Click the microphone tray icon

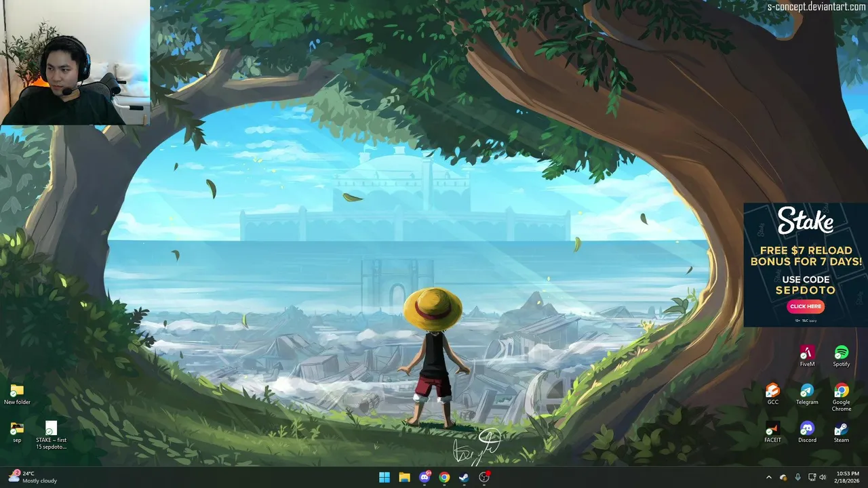tap(797, 477)
